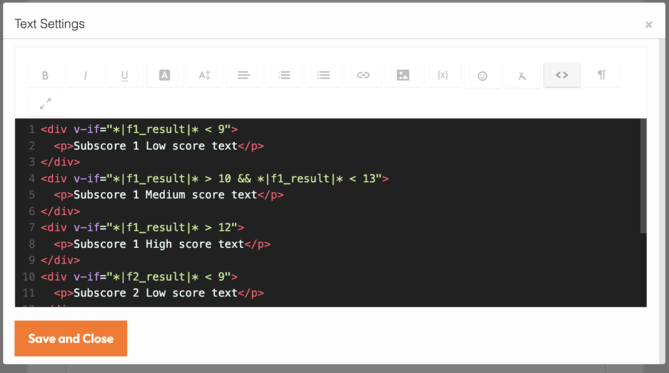Toggle fullscreen editor mode
Screen dimensions: 669x373
[x=45, y=103]
